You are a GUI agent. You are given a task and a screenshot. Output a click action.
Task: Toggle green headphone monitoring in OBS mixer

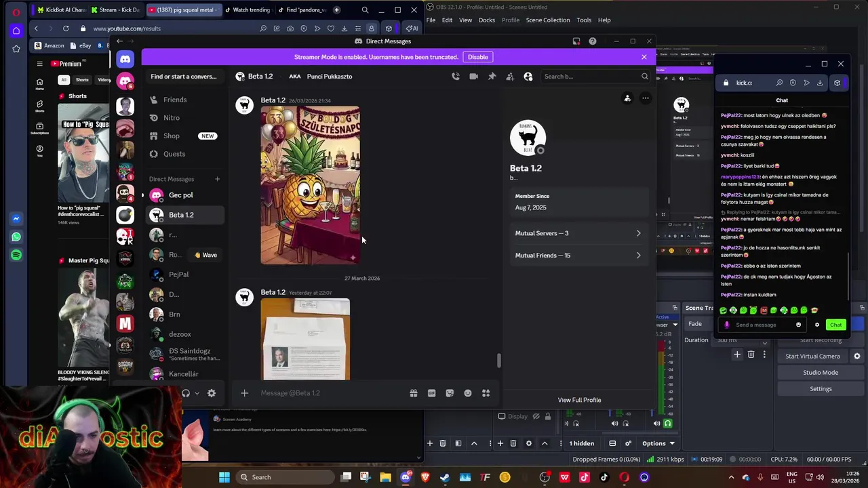(667, 424)
